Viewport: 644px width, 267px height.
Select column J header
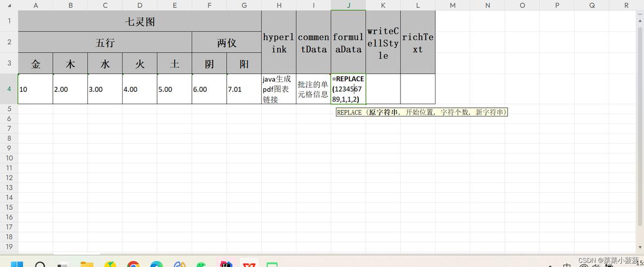348,5
